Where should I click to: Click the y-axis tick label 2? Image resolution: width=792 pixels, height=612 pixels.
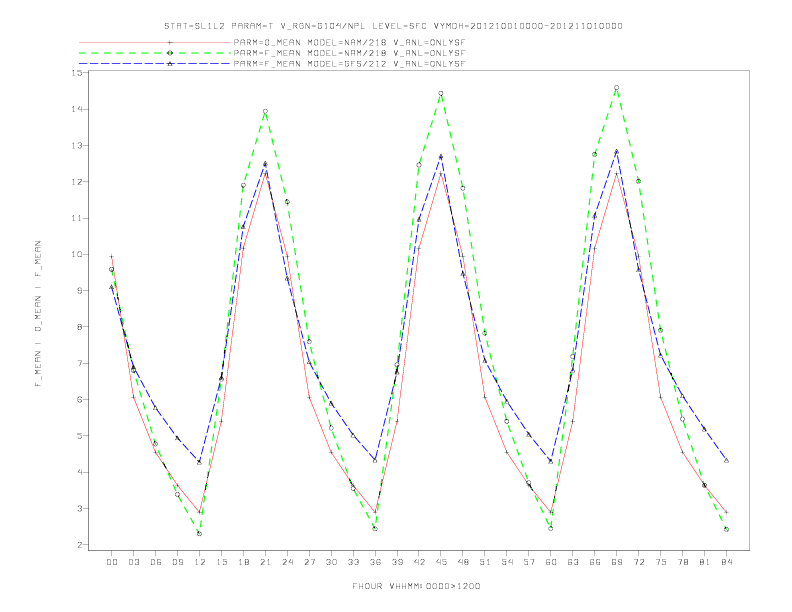80,545
